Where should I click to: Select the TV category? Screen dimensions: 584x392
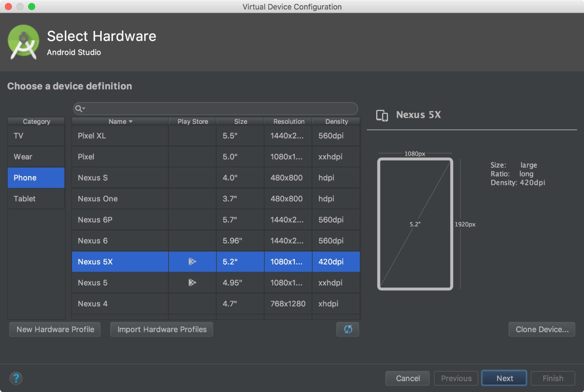tap(36, 136)
